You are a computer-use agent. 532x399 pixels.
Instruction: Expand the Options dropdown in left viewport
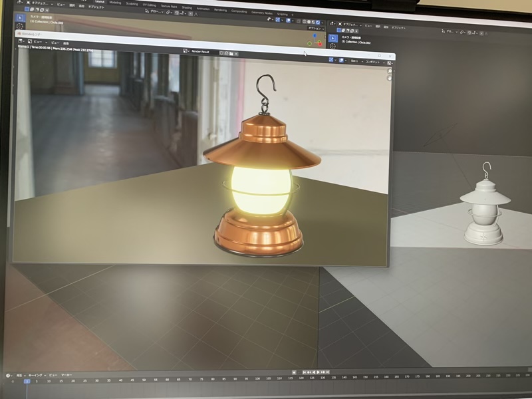pos(315,28)
